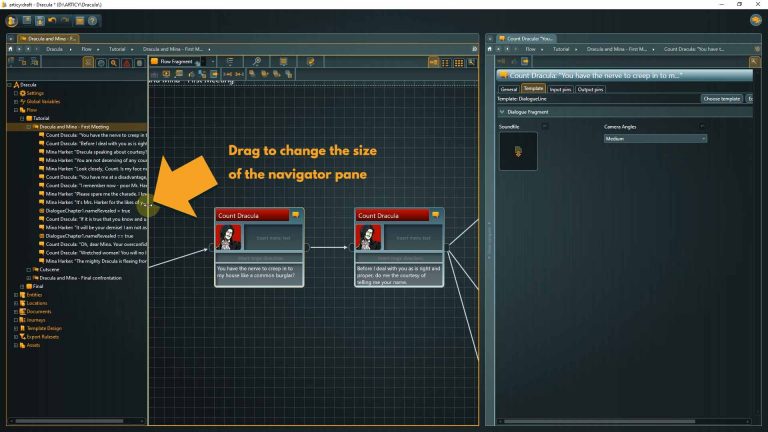Select DialogueChapter1.nameRevealed = true tree row
This screenshot has height=432, width=768.
click(x=88, y=211)
